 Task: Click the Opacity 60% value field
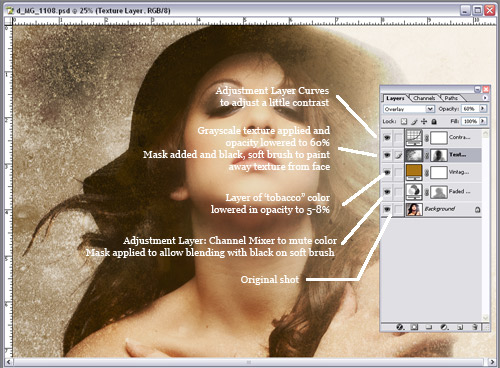point(470,109)
